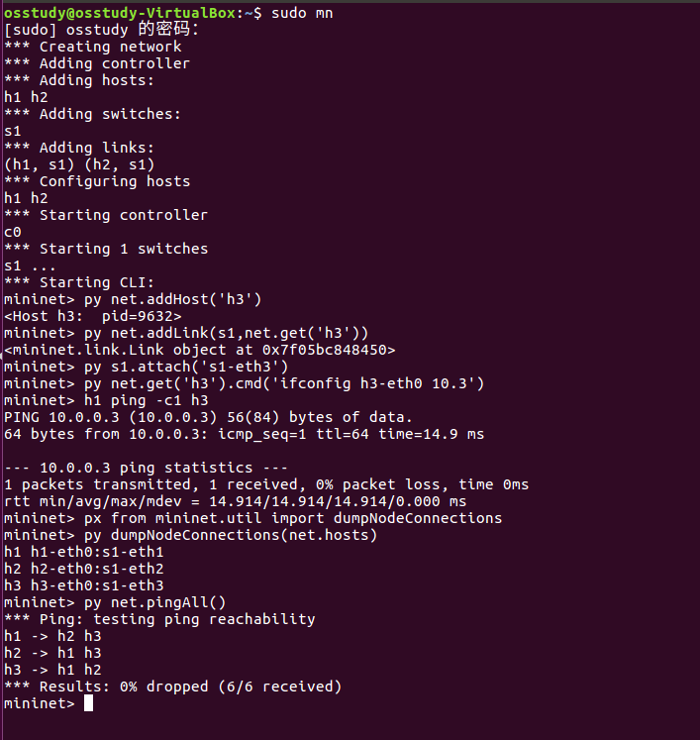Click the sudo password prompt line
The height and width of the screenshot is (740, 700).
[x=101, y=30]
